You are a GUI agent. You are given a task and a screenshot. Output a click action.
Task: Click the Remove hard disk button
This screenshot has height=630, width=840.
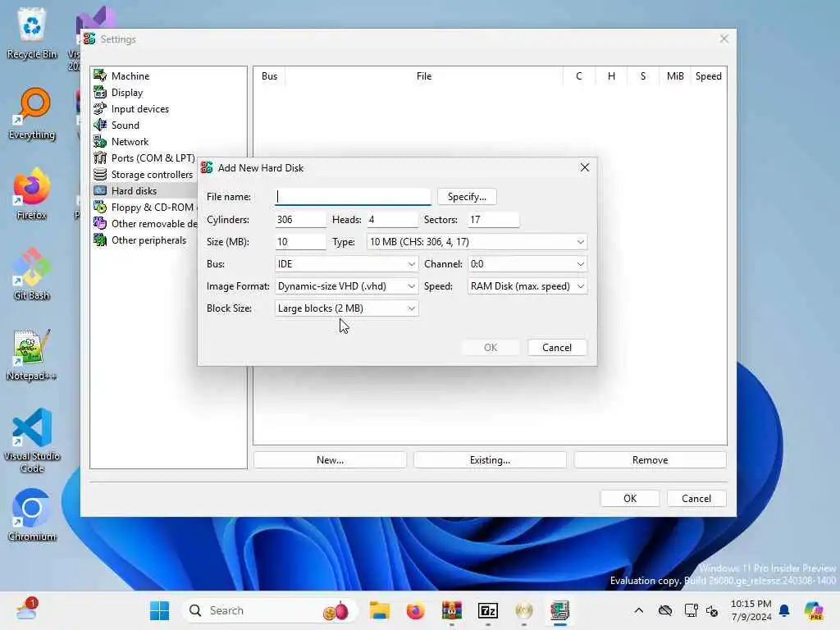651,460
